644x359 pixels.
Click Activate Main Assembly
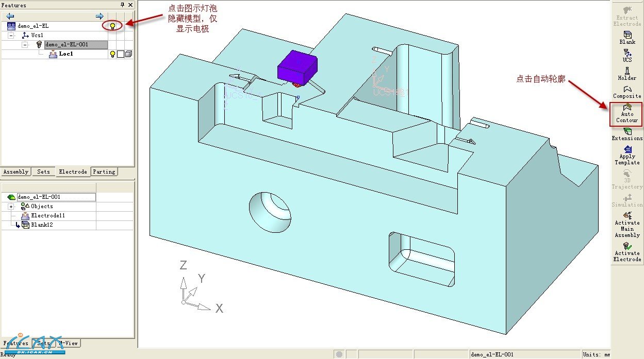[627, 225]
